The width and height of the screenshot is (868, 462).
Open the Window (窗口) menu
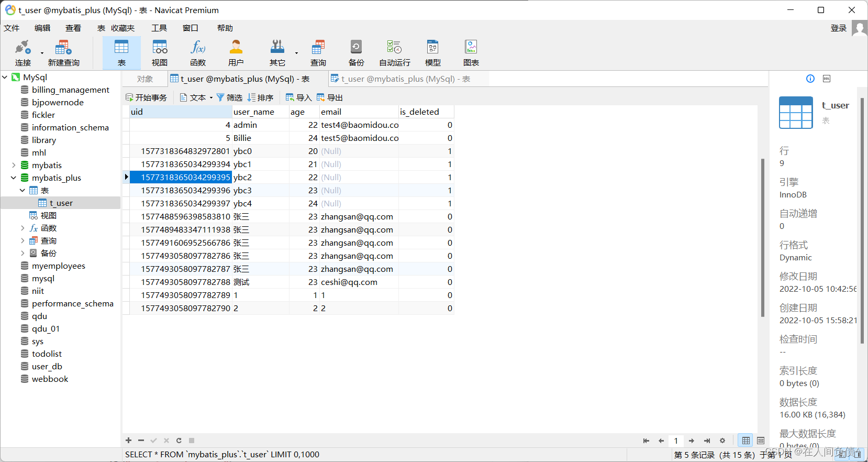tap(191, 28)
